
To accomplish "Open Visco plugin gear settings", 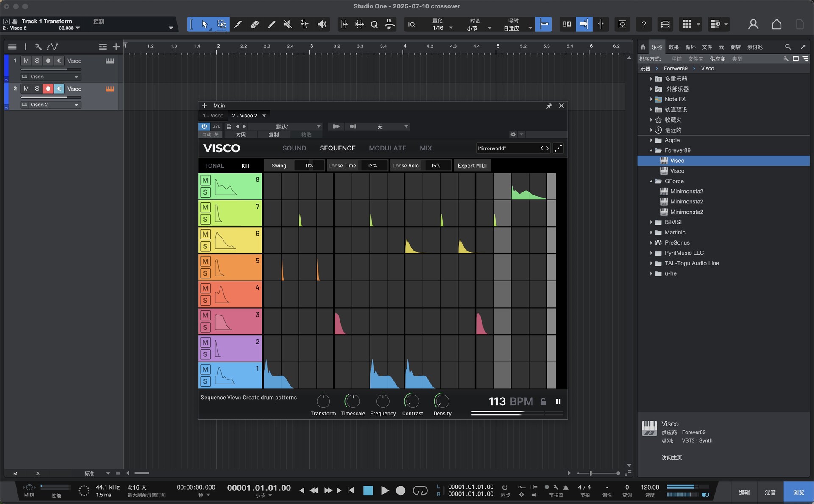I will (x=513, y=134).
